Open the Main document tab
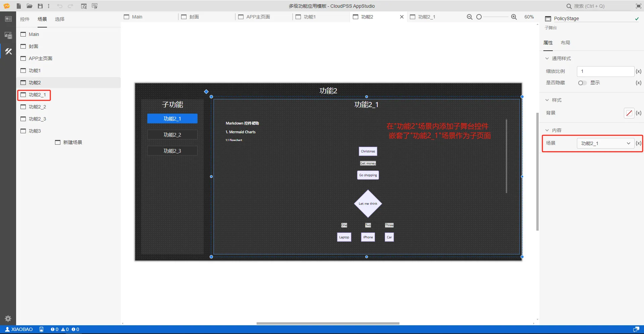644x334 pixels. click(x=149, y=17)
